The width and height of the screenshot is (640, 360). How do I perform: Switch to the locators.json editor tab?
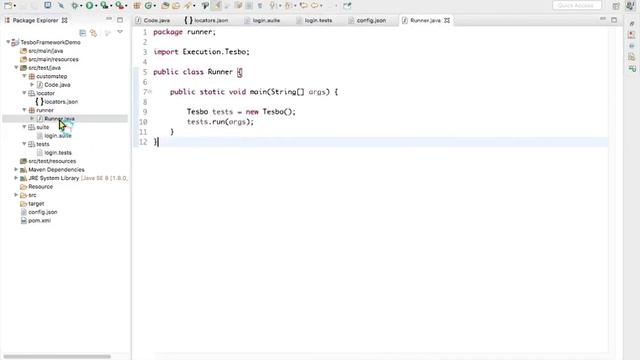206,20
